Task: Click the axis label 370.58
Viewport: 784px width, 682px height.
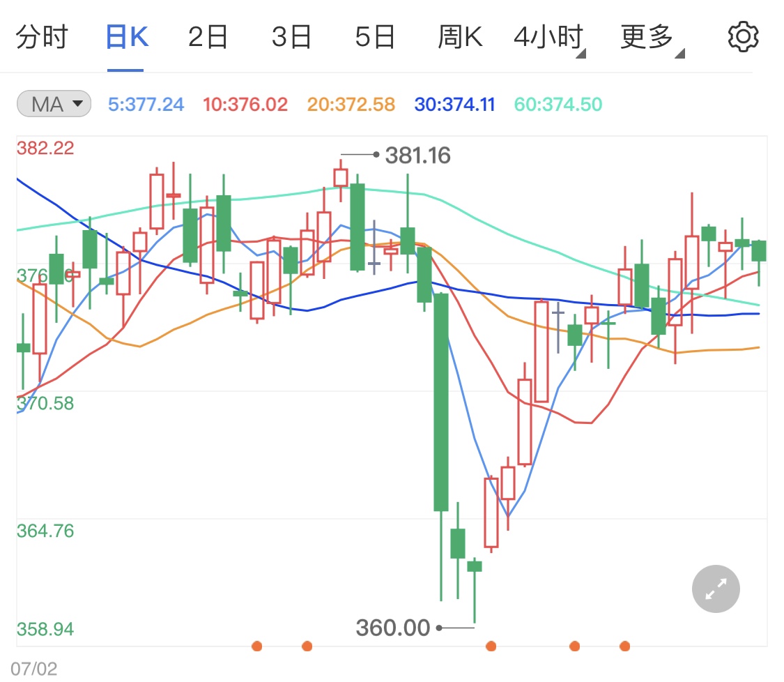Action: pos(45,403)
